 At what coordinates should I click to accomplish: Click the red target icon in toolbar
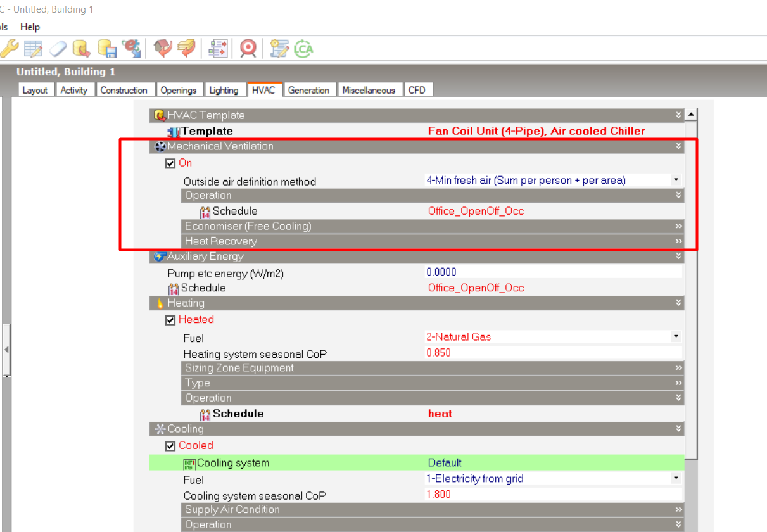click(x=248, y=49)
